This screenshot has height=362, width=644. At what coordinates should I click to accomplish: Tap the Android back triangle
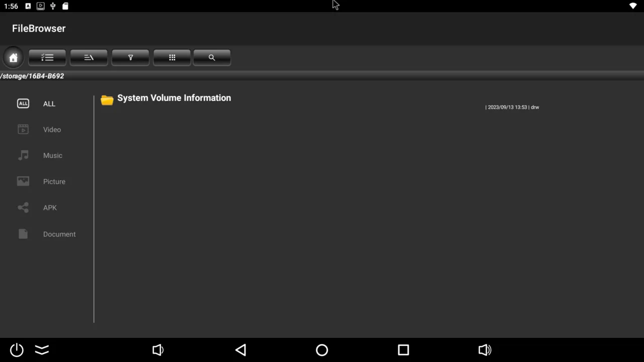coord(240,350)
